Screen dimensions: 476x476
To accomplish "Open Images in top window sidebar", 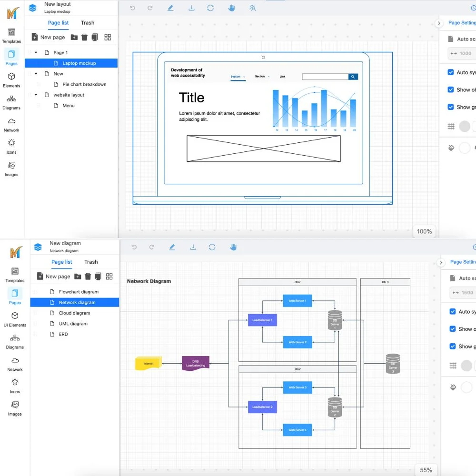I will tap(11, 169).
